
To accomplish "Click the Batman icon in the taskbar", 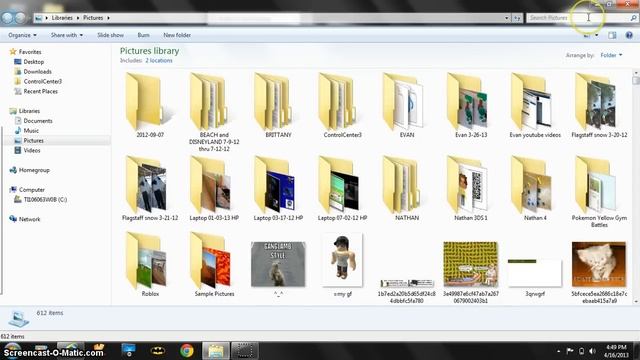I will tap(158, 350).
